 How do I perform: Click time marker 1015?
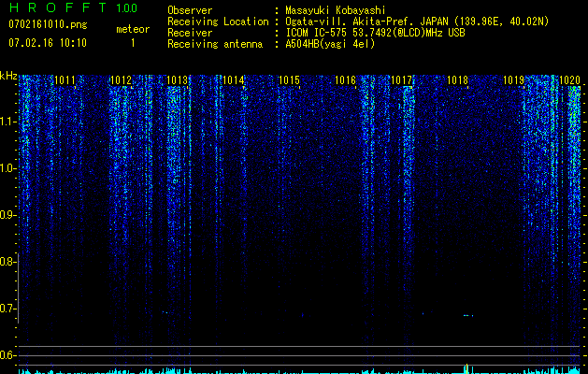click(289, 79)
